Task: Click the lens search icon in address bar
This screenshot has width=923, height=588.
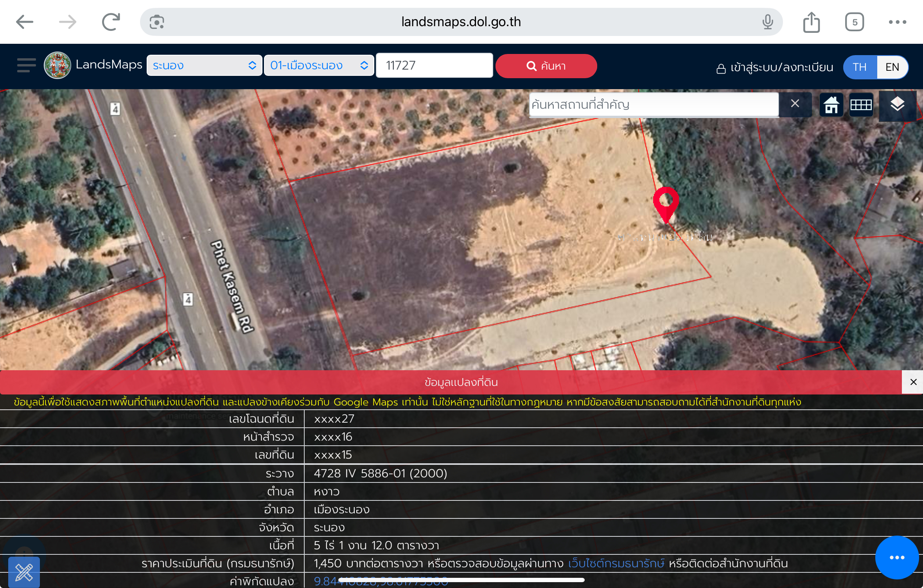Action: click(x=157, y=22)
